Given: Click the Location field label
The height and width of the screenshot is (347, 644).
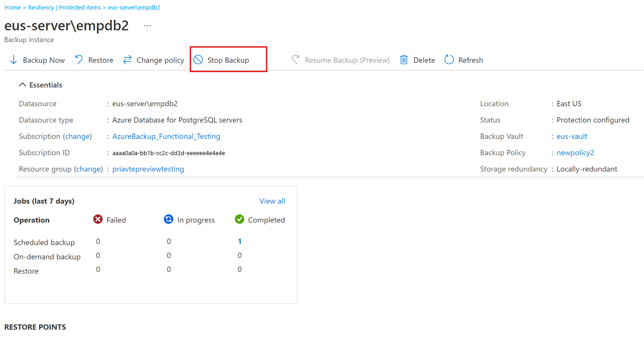Looking at the screenshot, I should 494,104.
